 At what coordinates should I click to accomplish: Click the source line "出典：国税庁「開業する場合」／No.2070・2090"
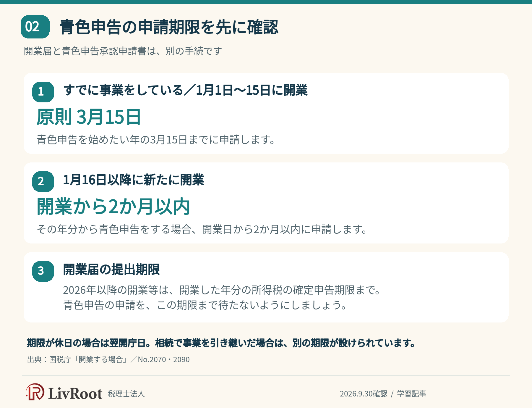[x=108, y=359]
